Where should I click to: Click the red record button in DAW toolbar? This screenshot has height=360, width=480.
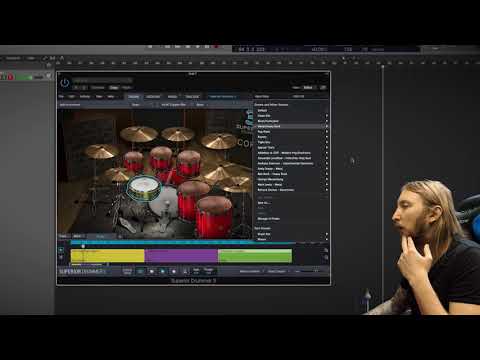(216, 47)
